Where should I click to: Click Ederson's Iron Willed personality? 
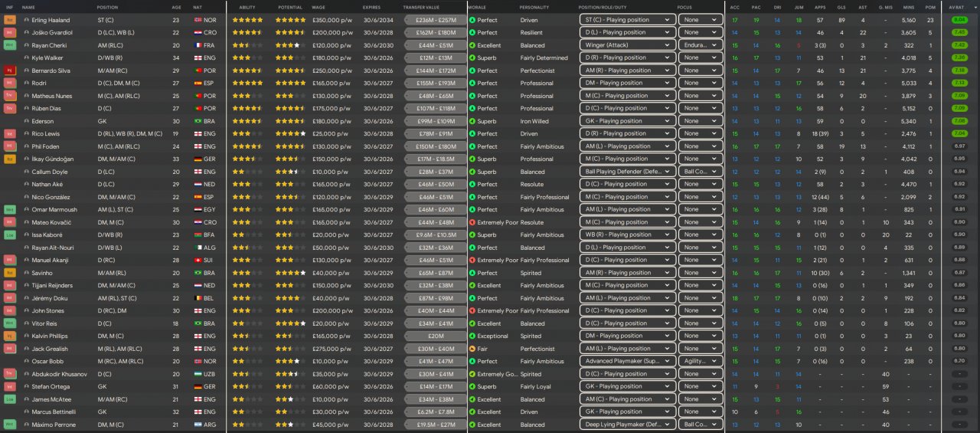tap(534, 121)
